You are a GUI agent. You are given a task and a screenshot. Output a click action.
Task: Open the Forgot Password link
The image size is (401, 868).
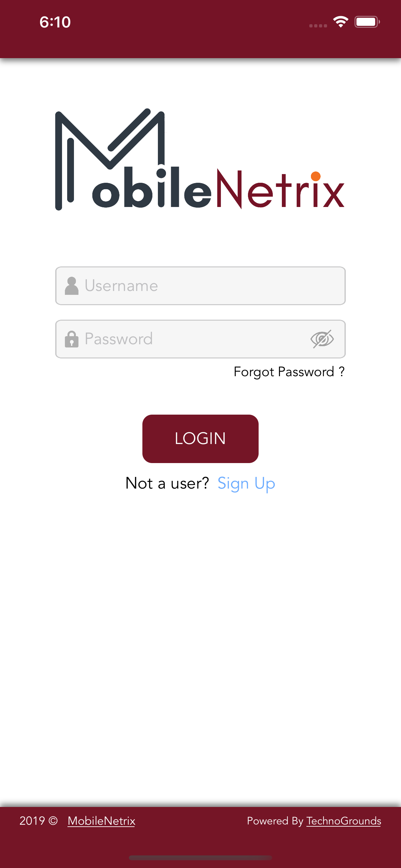tap(289, 372)
